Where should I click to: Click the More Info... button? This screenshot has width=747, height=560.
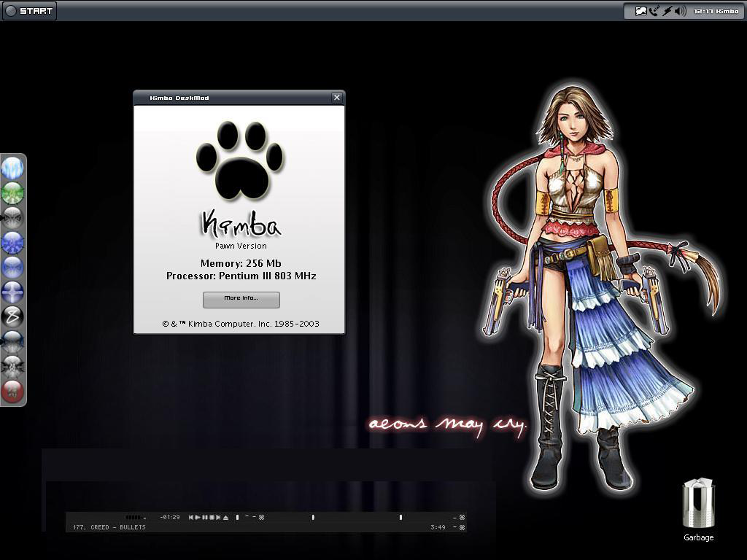[241, 300]
